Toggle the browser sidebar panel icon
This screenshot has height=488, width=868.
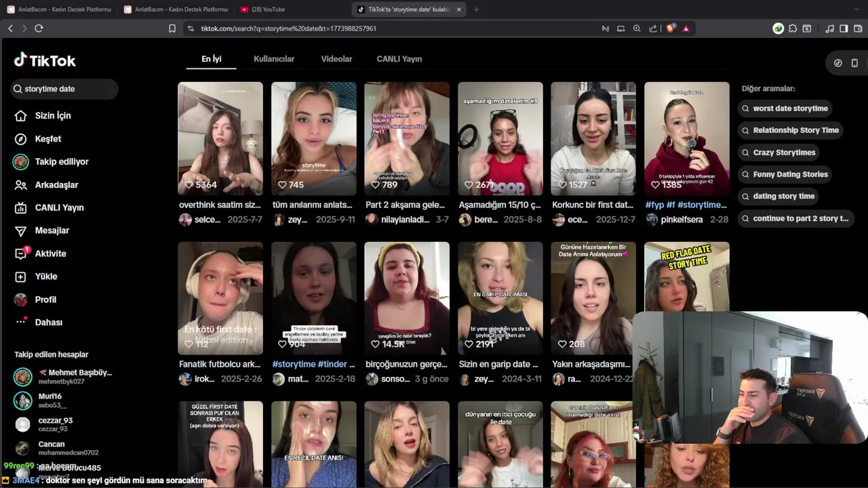[x=844, y=28]
